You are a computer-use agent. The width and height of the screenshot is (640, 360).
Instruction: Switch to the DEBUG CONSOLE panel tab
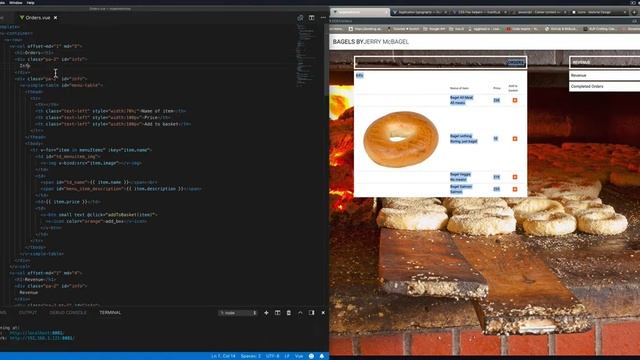point(68,313)
